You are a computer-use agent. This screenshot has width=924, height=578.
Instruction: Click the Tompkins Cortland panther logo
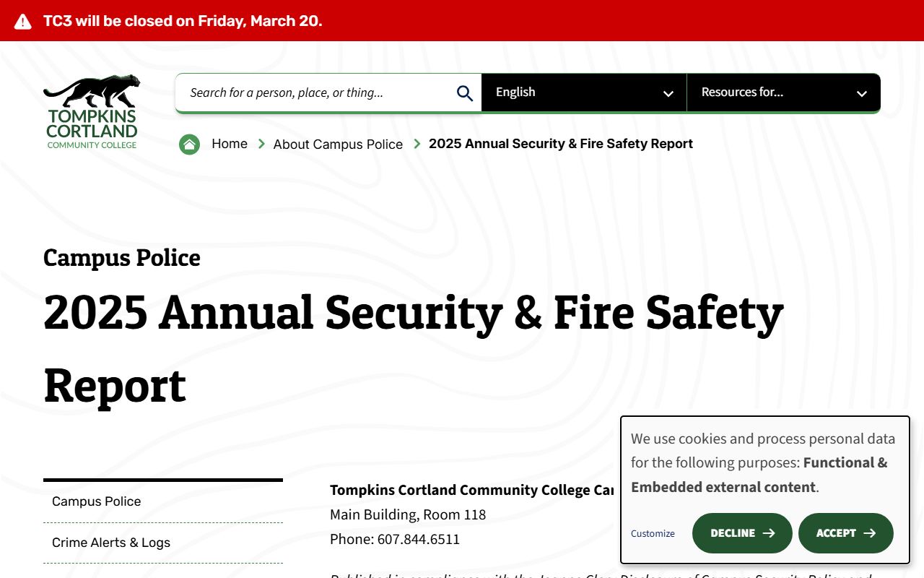92,111
